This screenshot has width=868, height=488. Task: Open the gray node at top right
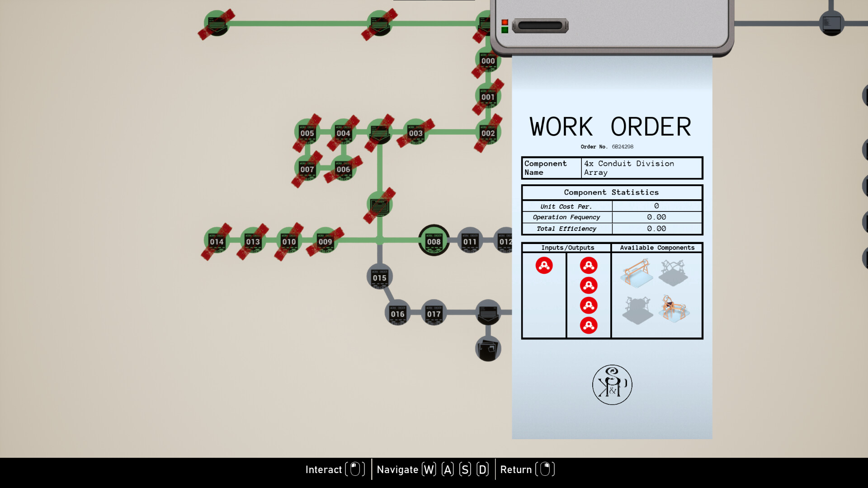831,23
